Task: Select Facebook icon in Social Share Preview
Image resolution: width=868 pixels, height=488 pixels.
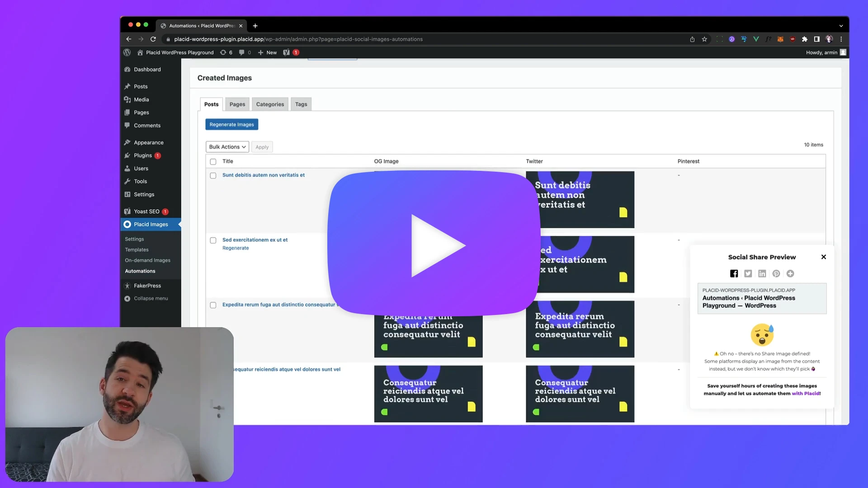Action: [734, 273]
